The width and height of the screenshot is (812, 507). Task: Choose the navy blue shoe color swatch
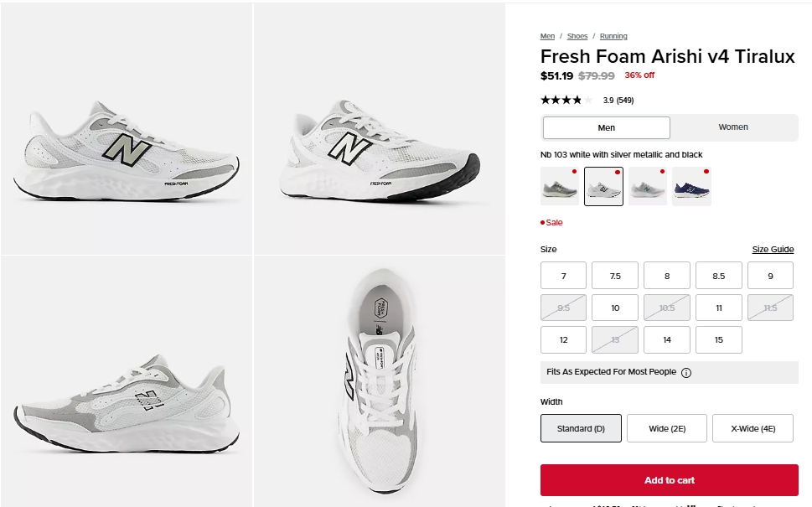point(691,186)
